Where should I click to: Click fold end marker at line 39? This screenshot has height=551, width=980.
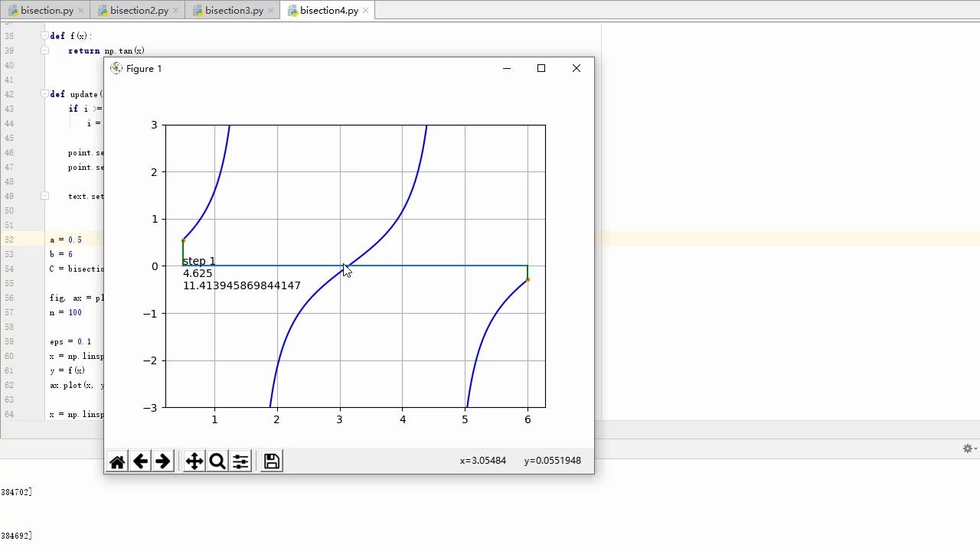[44, 51]
